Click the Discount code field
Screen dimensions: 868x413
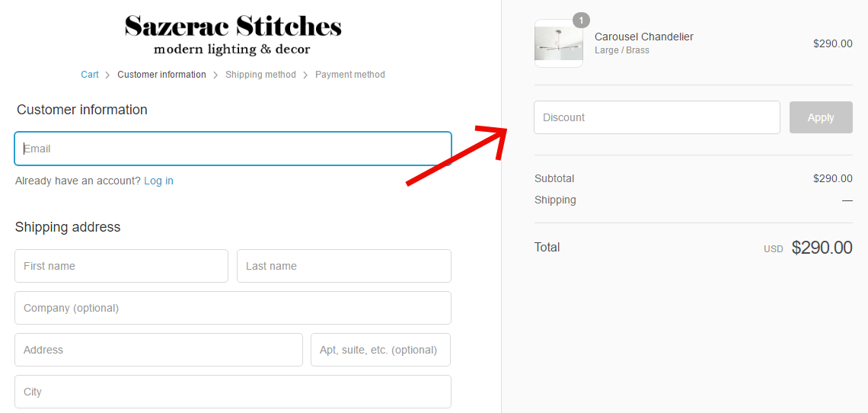click(656, 117)
